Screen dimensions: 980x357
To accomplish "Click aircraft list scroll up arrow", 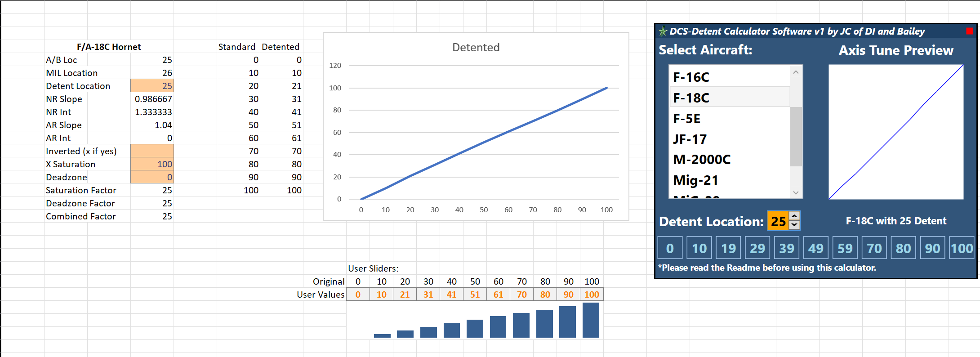I will [796, 72].
